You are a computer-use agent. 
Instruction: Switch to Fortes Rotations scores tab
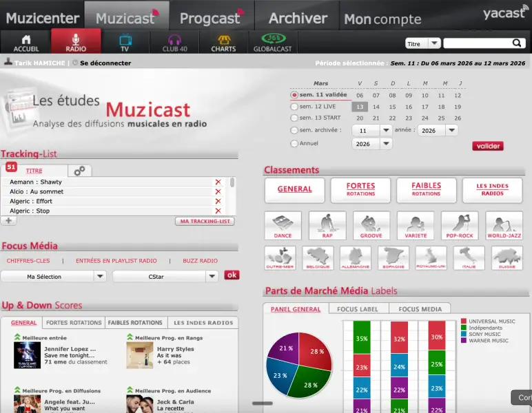click(x=74, y=323)
